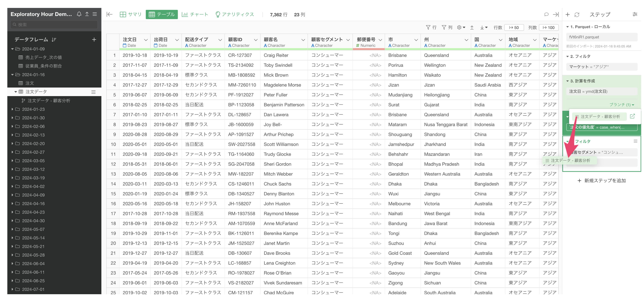The image size is (644, 301).
Task: Collapse the left panel arrow icon
Action: (109, 14)
